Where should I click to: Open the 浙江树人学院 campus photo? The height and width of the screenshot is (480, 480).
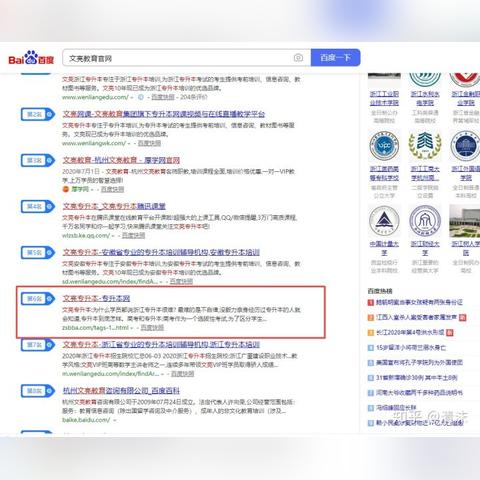pos(465,221)
